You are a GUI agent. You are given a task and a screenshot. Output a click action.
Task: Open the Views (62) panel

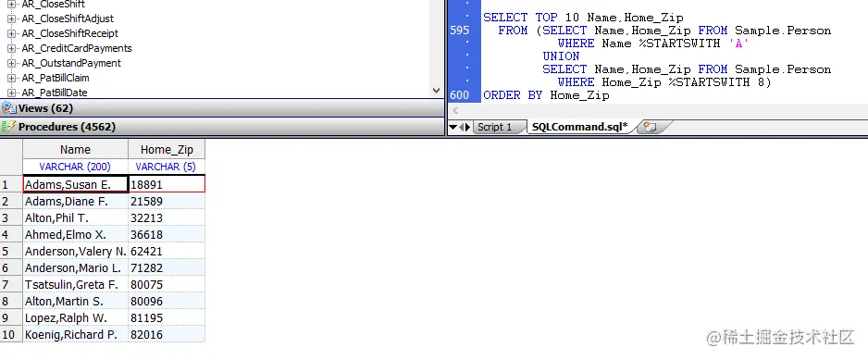[x=222, y=108]
